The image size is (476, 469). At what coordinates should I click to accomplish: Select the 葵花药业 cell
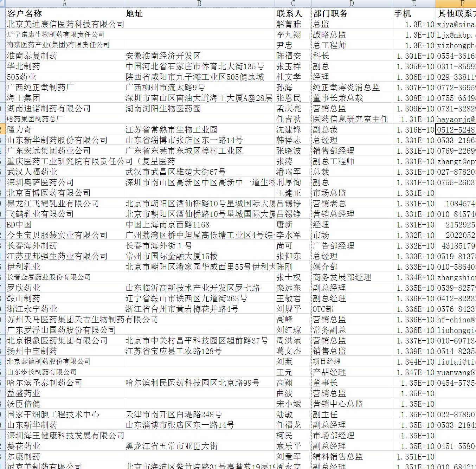click(24, 446)
